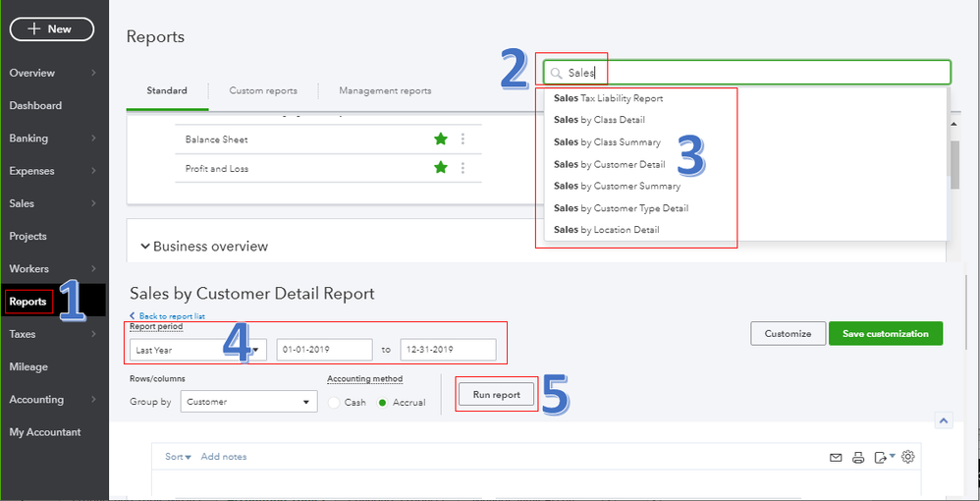Open report settings gear icon
Screen dimensions: 980x501
(x=908, y=457)
